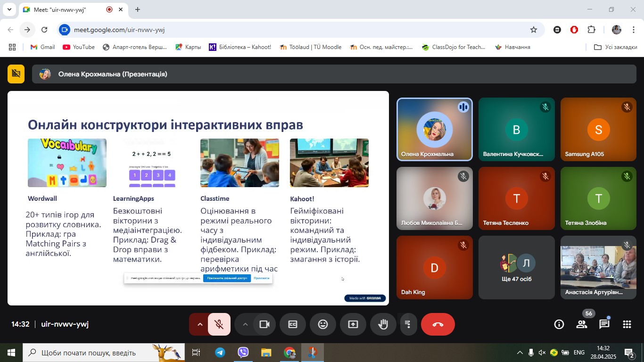
Task: Open the ClassDojo for Teachers bookmark
Action: [x=454, y=47]
